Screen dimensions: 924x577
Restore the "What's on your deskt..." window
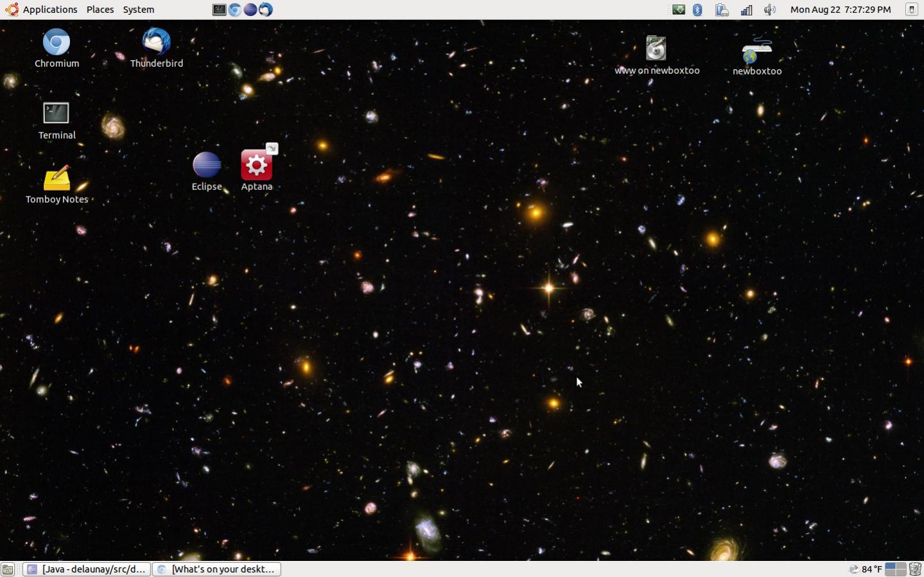[x=216, y=569]
